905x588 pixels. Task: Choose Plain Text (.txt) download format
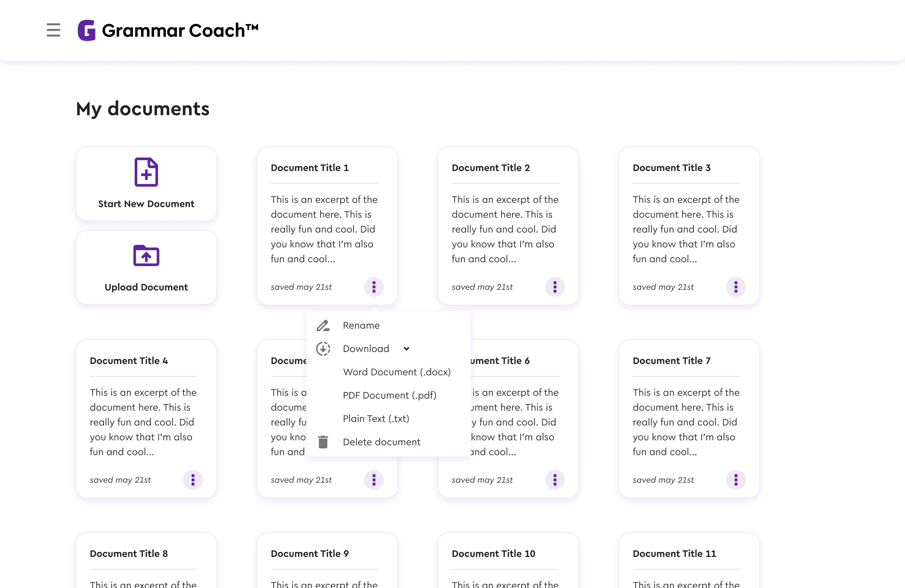coord(376,418)
